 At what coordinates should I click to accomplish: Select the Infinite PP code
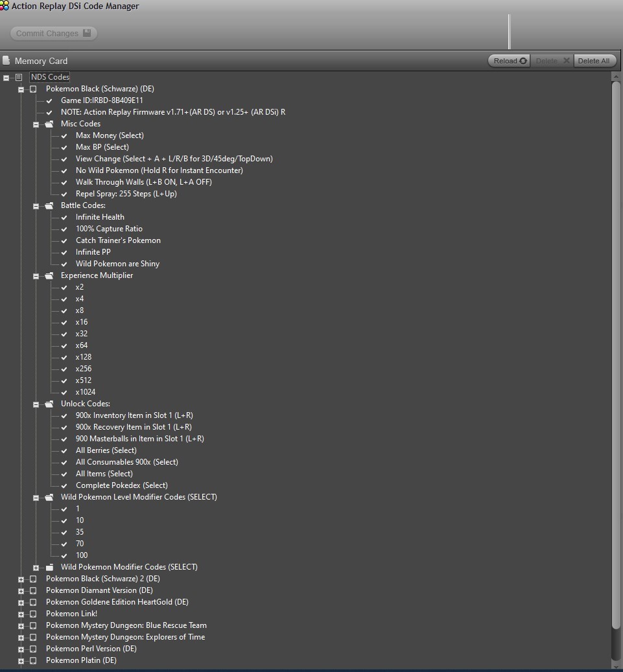(93, 252)
